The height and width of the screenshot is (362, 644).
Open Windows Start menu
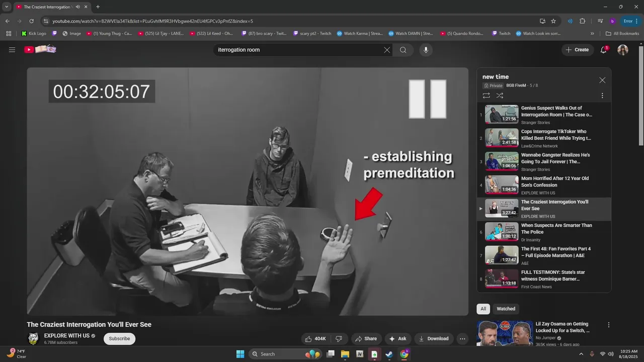[x=240, y=354]
